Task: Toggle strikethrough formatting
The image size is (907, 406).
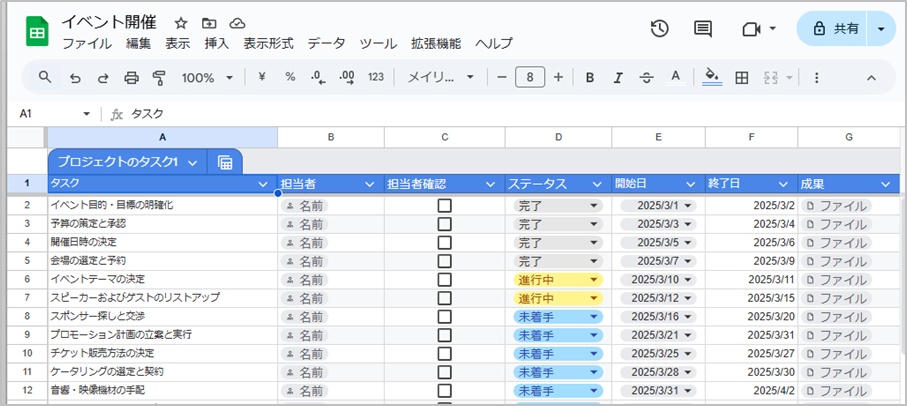Action: point(647,77)
